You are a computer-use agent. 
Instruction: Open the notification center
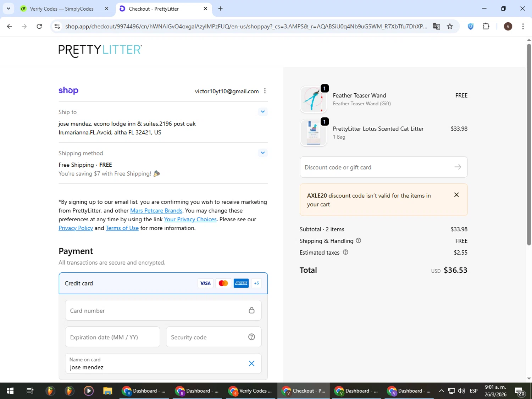(520, 392)
